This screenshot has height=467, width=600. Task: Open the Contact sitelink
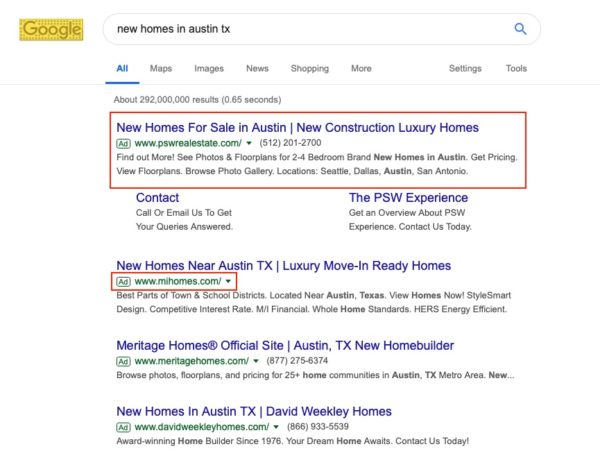(157, 198)
